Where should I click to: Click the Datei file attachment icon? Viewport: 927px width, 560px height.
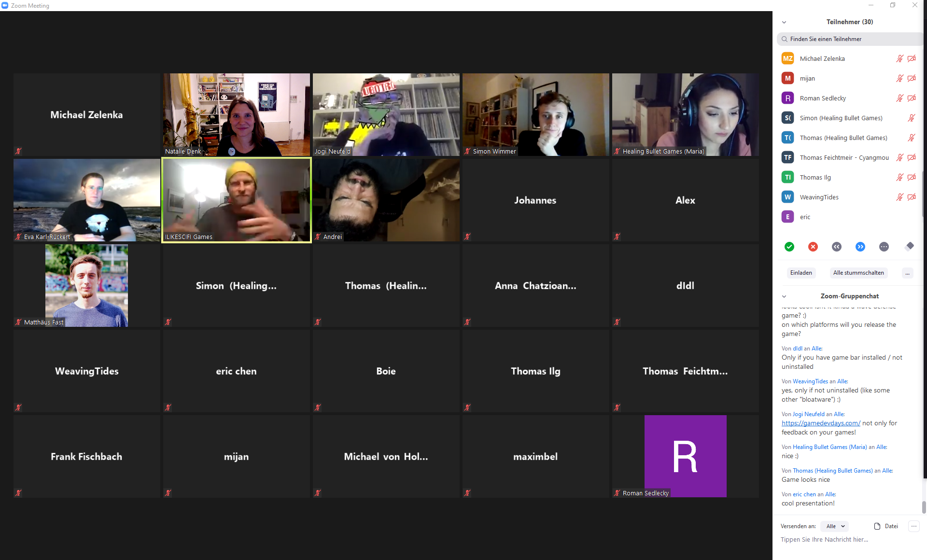877,526
